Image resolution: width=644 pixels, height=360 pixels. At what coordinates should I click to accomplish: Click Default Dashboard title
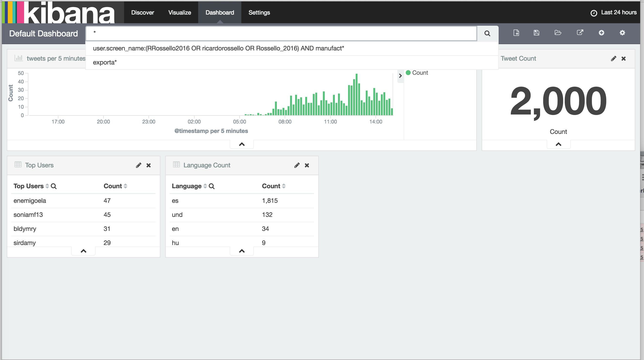tap(44, 33)
